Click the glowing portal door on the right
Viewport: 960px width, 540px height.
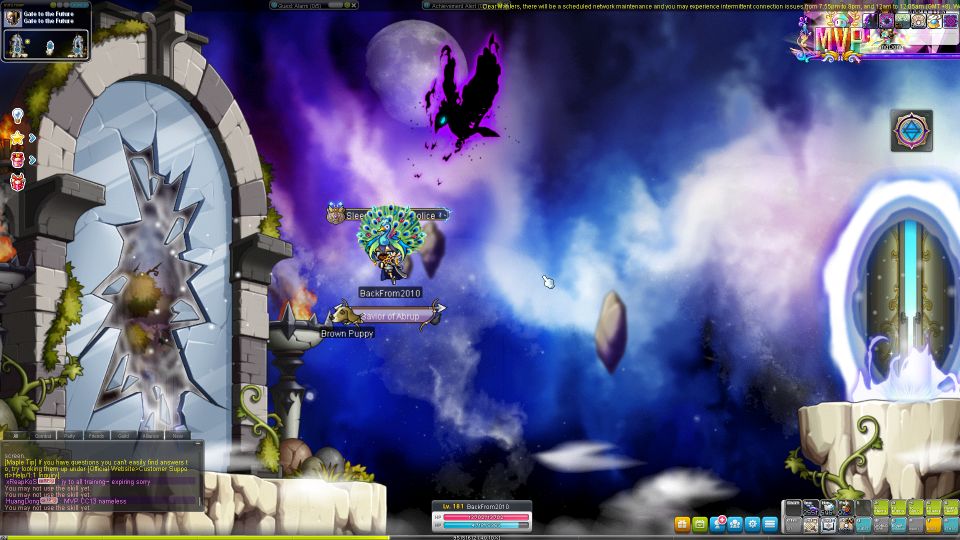click(909, 297)
